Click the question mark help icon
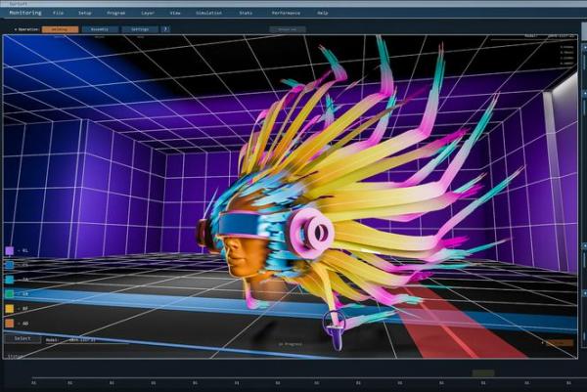587x392 pixels. click(x=165, y=29)
